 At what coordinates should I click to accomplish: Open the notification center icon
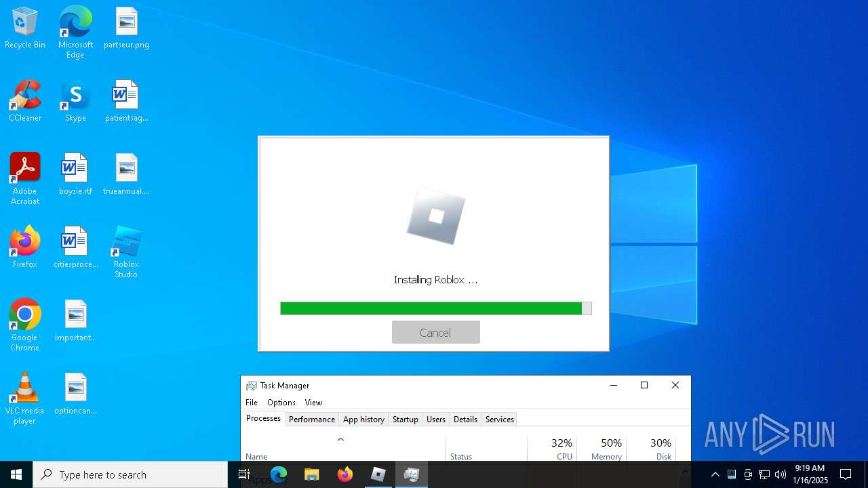pyautogui.click(x=846, y=474)
